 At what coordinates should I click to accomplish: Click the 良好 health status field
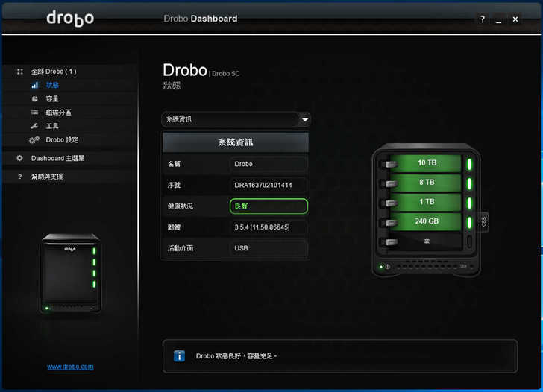coord(269,206)
